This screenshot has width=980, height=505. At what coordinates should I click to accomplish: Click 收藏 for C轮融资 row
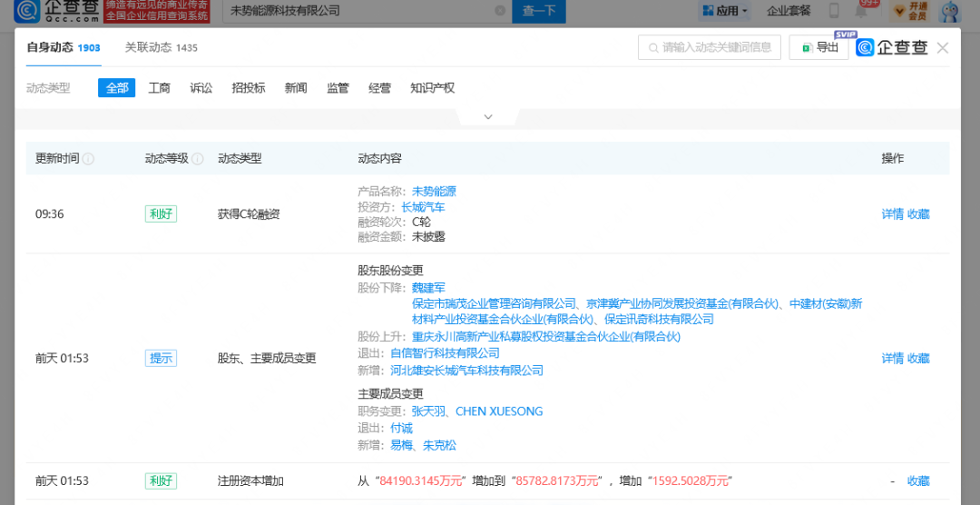918,214
